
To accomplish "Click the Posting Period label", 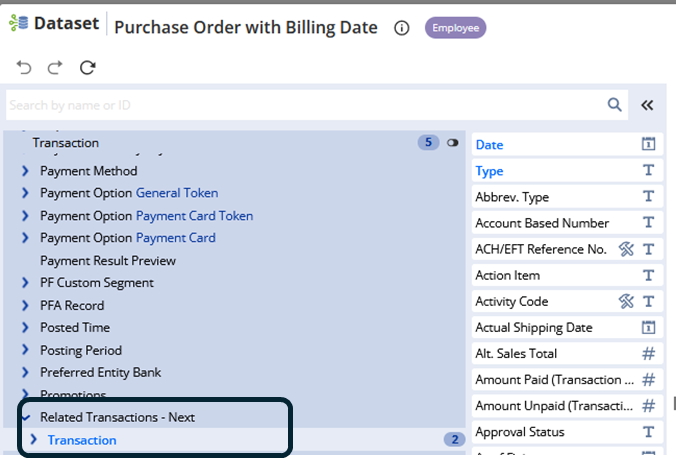I will pos(81,350).
